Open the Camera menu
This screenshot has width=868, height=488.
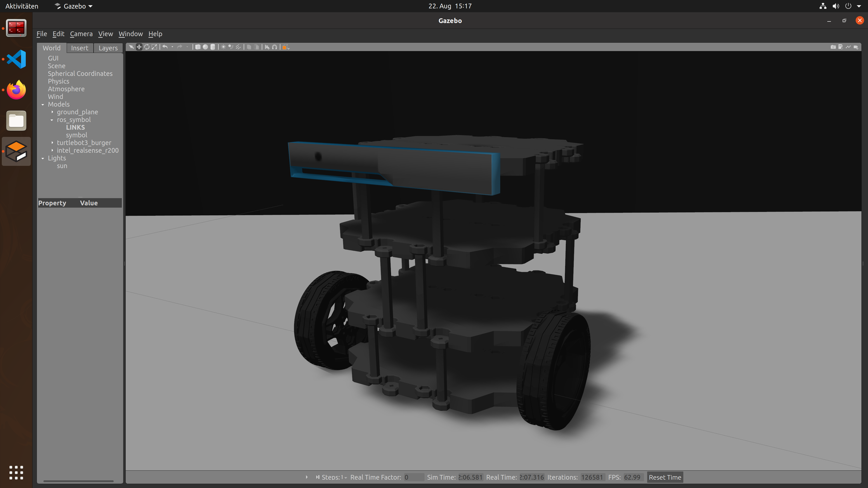tap(81, 34)
